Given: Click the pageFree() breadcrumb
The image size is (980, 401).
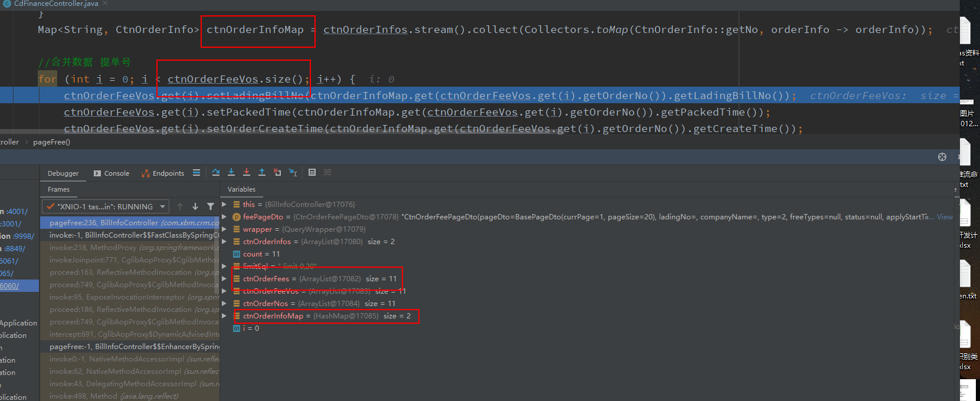Looking at the screenshot, I should pyautogui.click(x=51, y=142).
